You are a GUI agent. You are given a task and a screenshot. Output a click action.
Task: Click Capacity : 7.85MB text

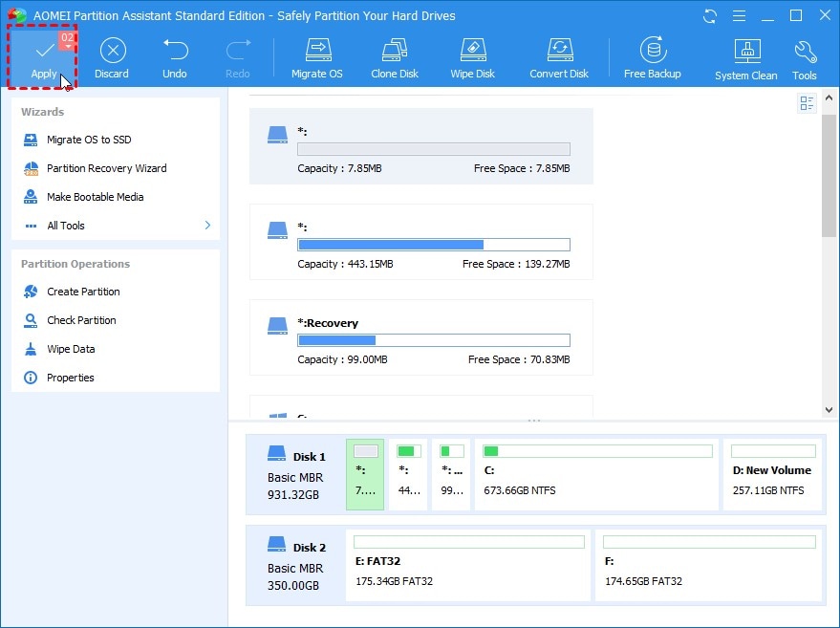(x=339, y=168)
